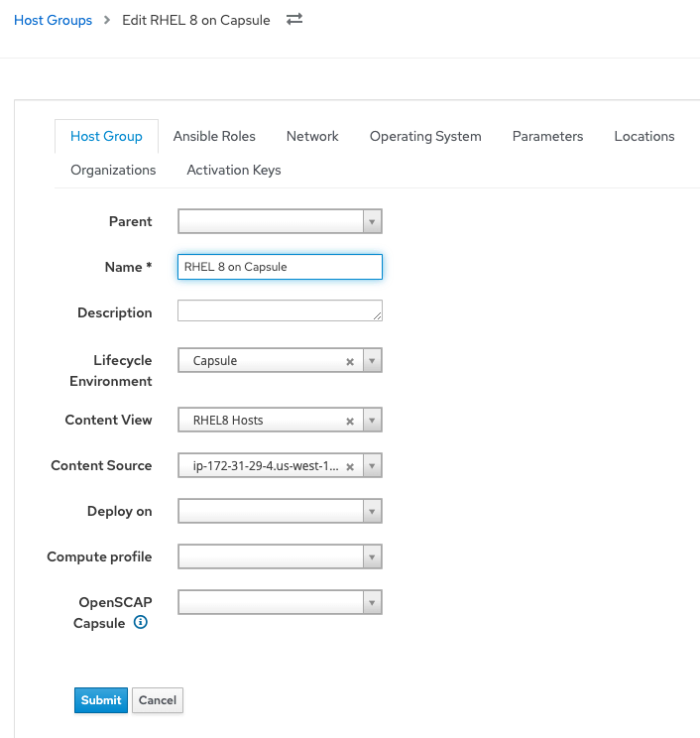Click into the Description text area
700x738 pixels.
[x=278, y=311]
